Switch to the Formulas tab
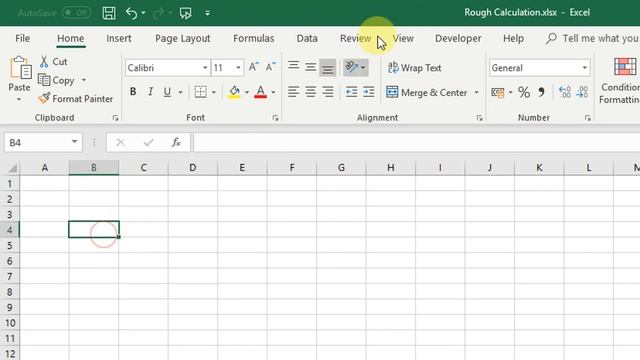Image resolution: width=640 pixels, height=360 pixels. coord(253,38)
